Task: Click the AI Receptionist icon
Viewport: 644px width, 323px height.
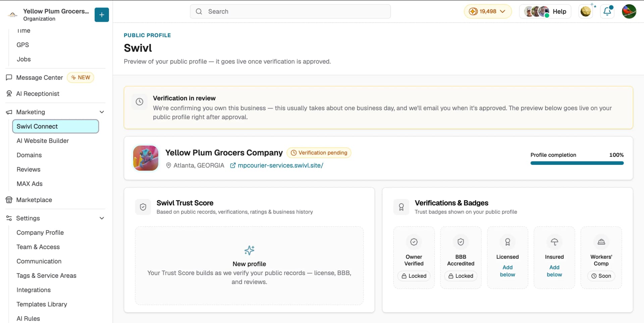Action: (9, 94)
